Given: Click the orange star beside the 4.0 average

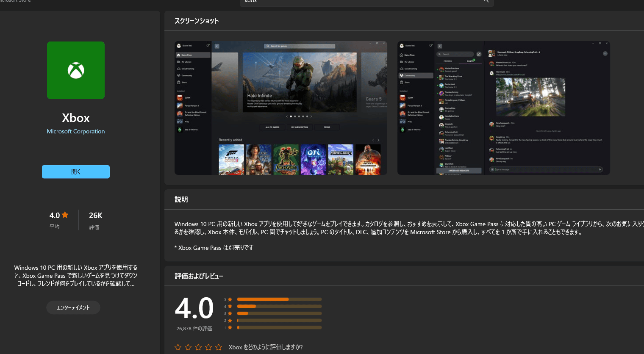Looking at the screenshot, I should click(x=65, y=215).
